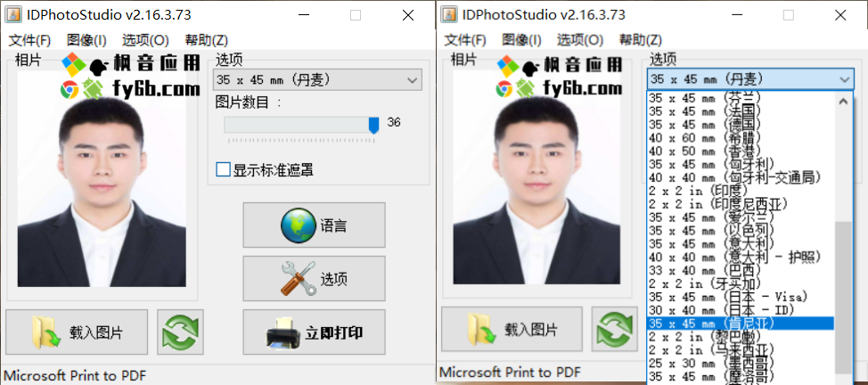This screenshot has height=385, width=868.
Task: Click IDPhotoStudio title bar icon in left window
Action: click(x=14, y=15)
